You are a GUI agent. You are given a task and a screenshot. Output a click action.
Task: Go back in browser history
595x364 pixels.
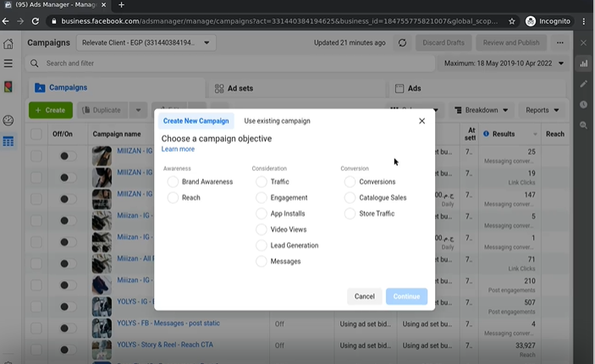click(x=5, y=21)
